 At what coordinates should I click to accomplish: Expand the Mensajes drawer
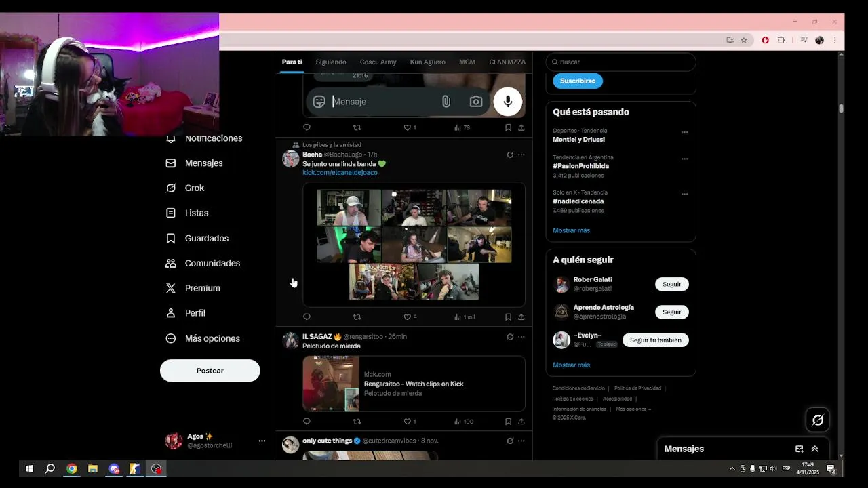coord(814,449)
